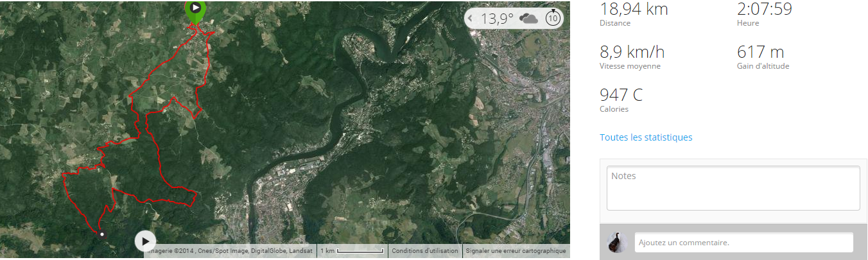Click the white end point of the route

pyautogui.click(x=101, y=234)
